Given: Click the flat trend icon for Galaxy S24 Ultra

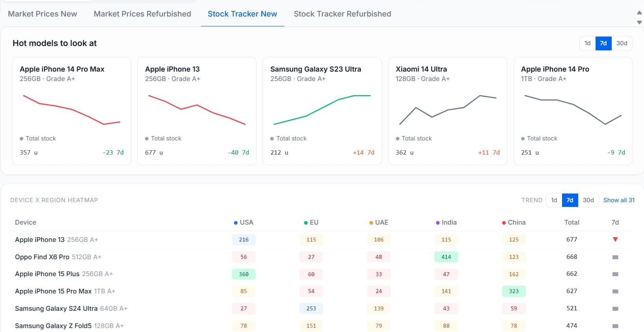Looking at the screenshot, I should click(x=615, y=309).
